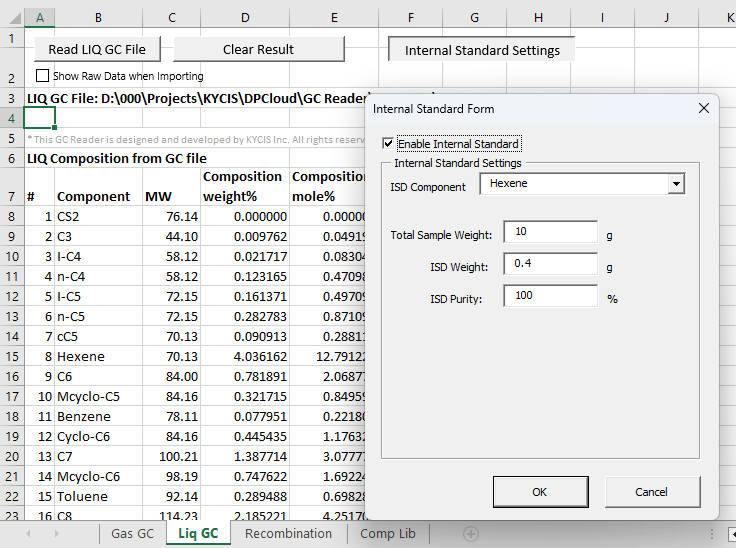Add a new sheet with plus icon

(471, 534)
